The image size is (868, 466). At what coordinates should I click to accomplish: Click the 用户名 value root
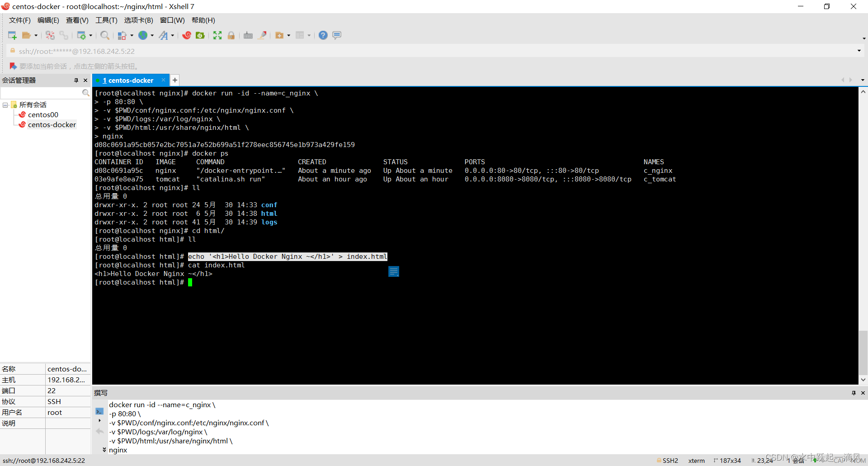(55, 412)
